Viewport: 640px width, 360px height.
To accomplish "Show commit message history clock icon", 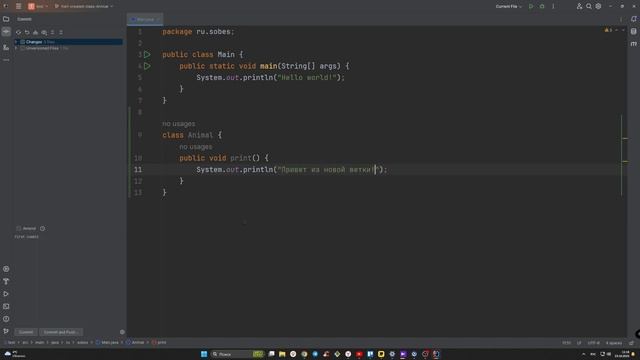I will point(42,229).
